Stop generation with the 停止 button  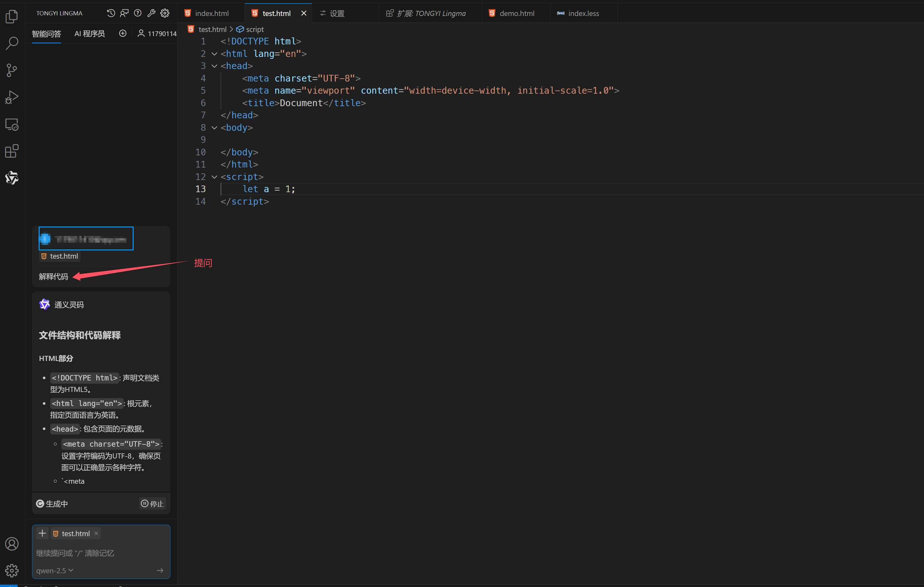(x=152, y=503)
